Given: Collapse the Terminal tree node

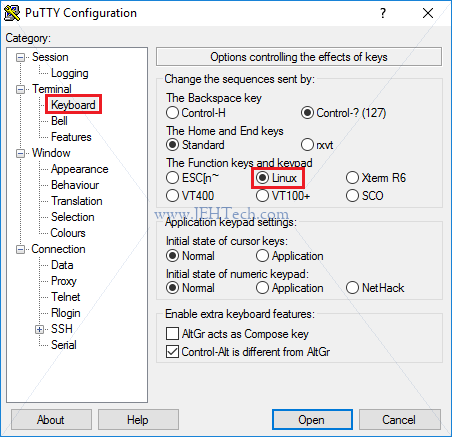Looking at the screenshot, I should tap(20, 89).
